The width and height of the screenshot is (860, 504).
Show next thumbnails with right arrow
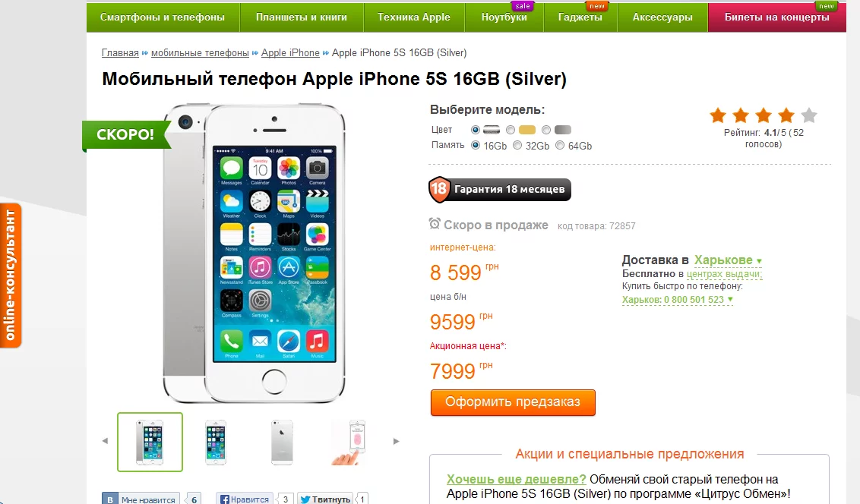tap(396, 441)
